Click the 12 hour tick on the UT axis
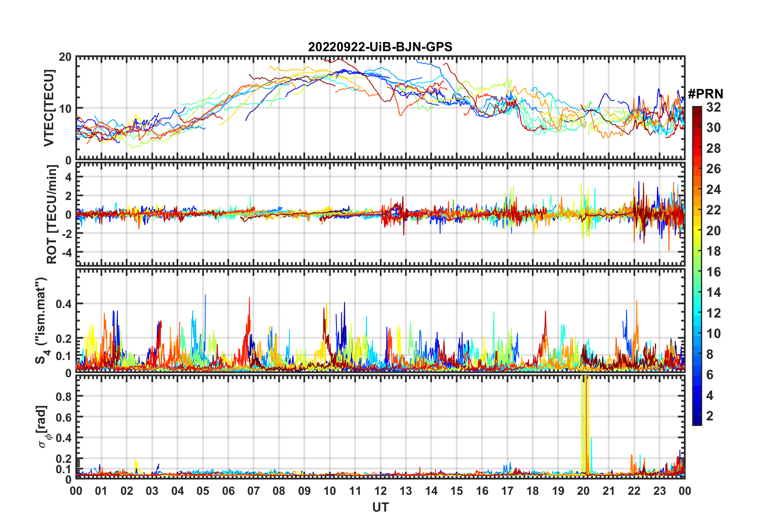The width and height of the screenshot is (761, 532). [x=380, y=491]
